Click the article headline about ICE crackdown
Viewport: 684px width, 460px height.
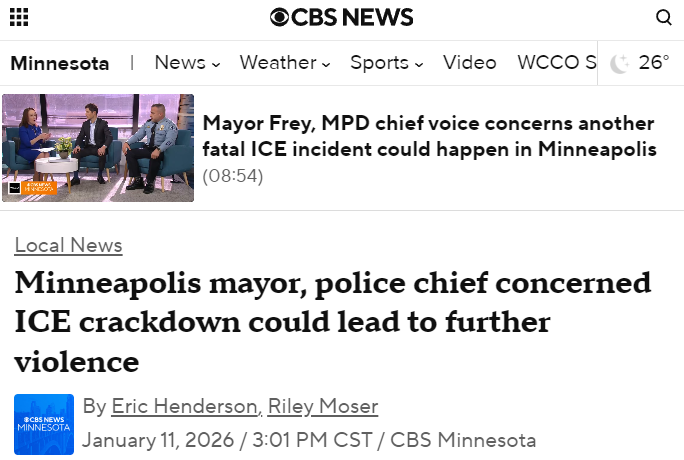(x=332, y=322)
